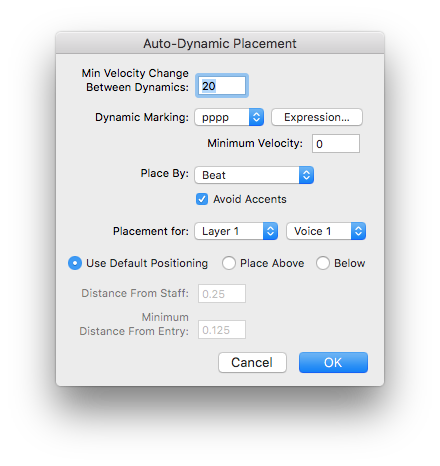Screen dimensions: 440x466
Task: Click the blue arrows on Layer 1 popup
Action: tap(270, 231)
